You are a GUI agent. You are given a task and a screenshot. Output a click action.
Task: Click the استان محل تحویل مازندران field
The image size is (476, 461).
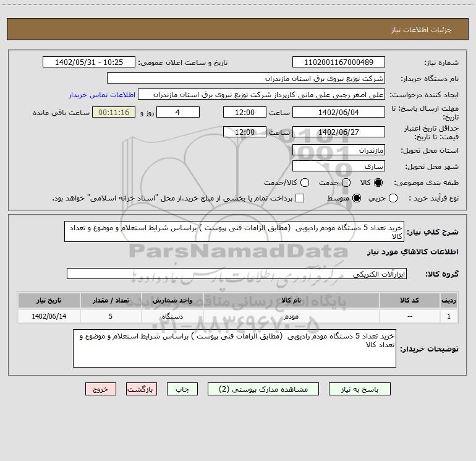pos(339,150)
